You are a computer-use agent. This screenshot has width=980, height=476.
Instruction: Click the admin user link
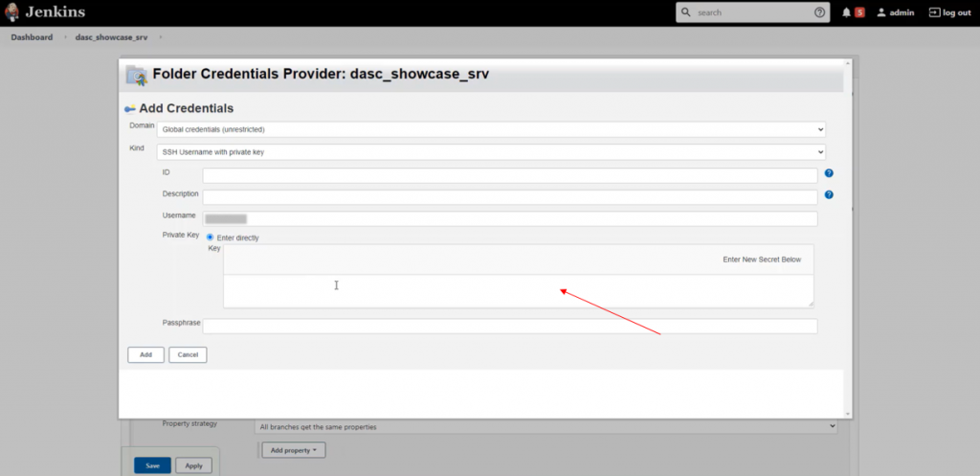[x=902, y=12]
